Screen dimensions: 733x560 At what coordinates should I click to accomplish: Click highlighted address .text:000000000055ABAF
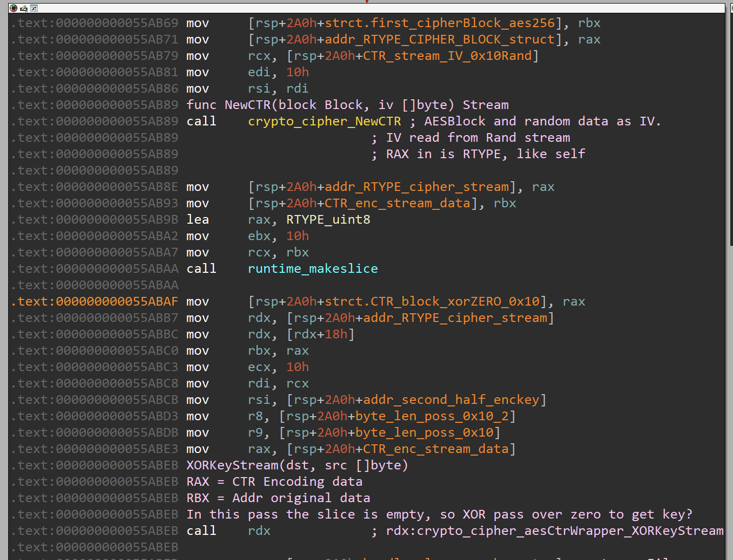(x=95, y=301)
